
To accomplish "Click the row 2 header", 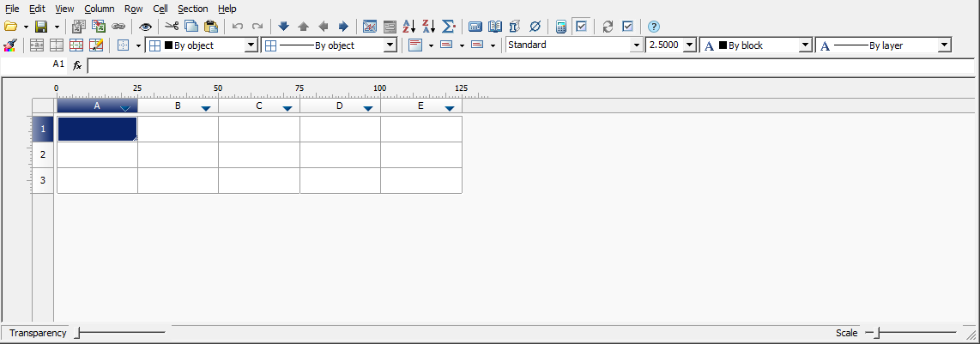I will 43,154.
